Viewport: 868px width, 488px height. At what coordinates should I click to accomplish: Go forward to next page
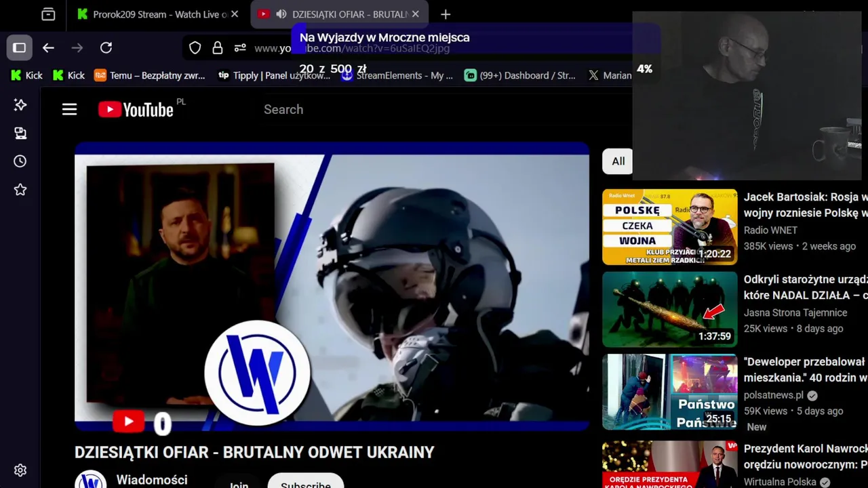pyautogui.click(x=77, y=47)
